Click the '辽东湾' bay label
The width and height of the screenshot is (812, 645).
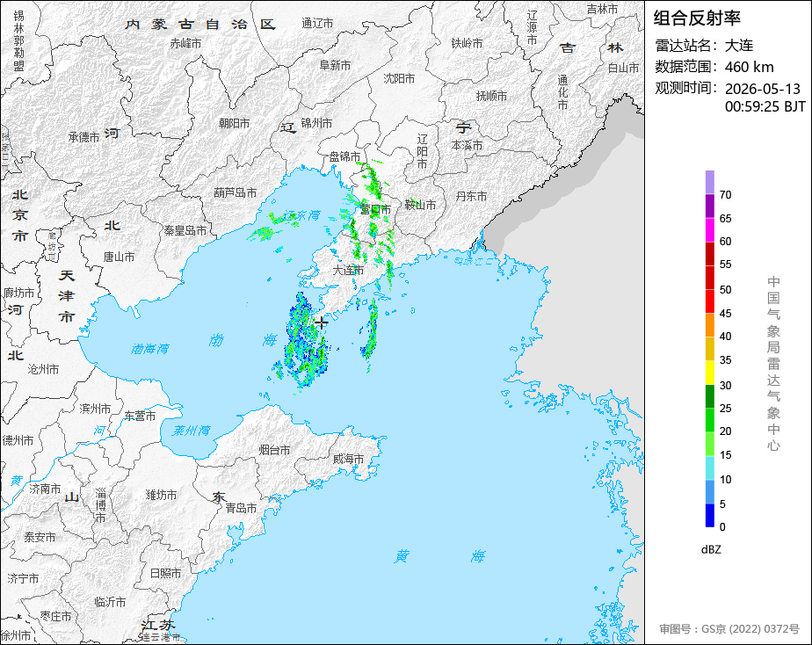pyautogui.click(x=302, y=215)
